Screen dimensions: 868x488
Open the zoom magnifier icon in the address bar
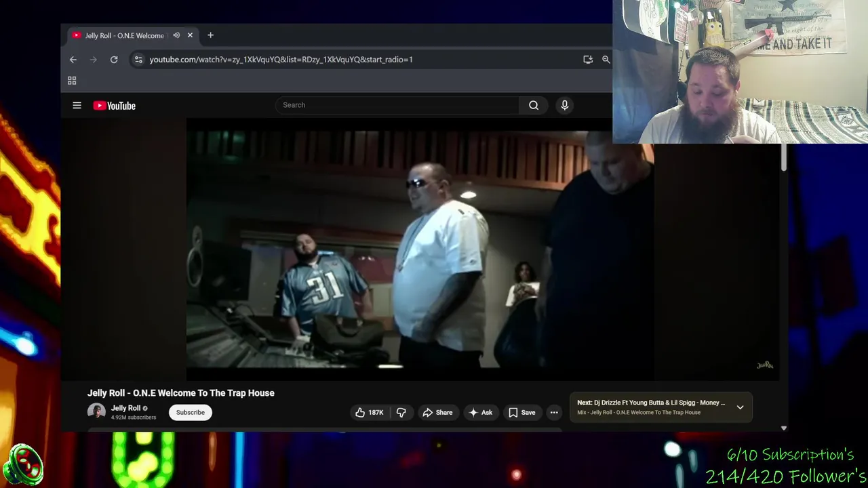tap(606, 60)
